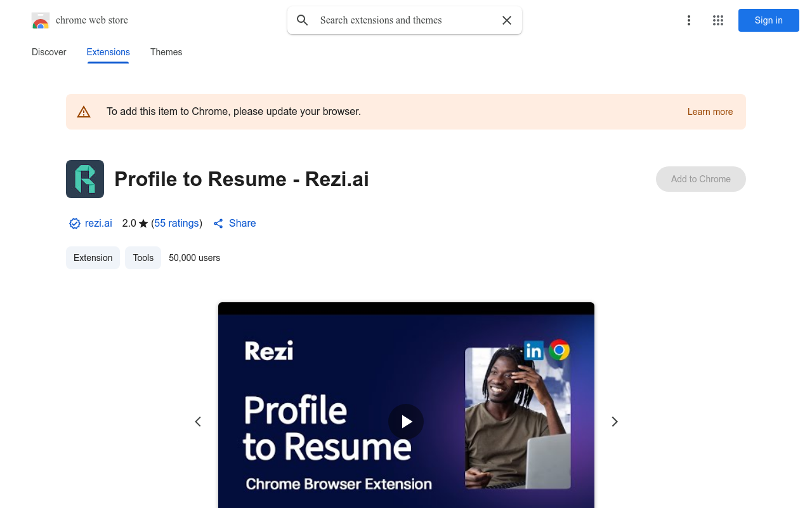Click the Rezi extension logo icon
The image size is (812, 508).
[85, 179]
